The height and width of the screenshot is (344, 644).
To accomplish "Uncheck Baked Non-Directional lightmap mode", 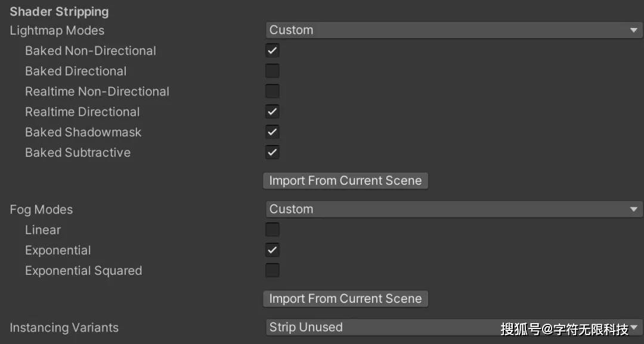I will [x=272, y=50].
